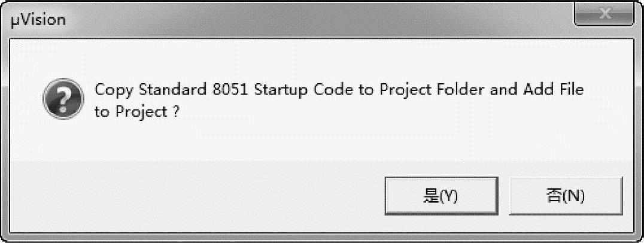The height and width of the screenshot is (243, 644).
Task: Click the 'Copy Standard 8051 Startup Code' message line
Action: click(339, 90)
